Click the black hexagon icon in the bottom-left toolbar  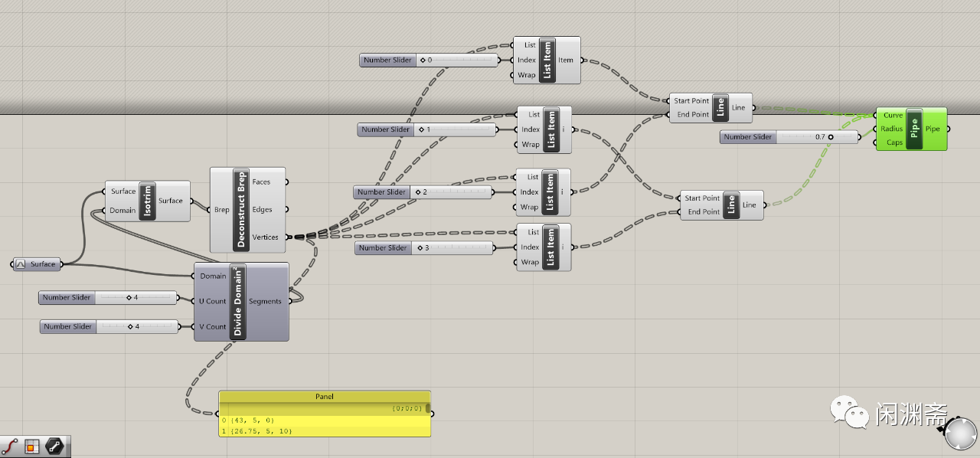click(x=54, y=446)
